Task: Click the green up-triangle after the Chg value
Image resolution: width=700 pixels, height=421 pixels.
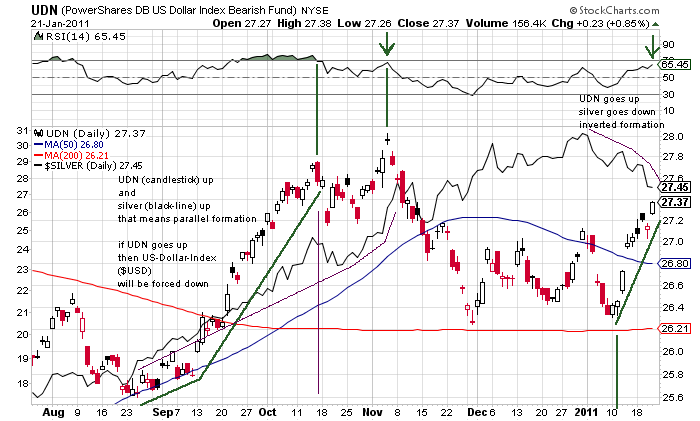Action: tap(655, 24)
